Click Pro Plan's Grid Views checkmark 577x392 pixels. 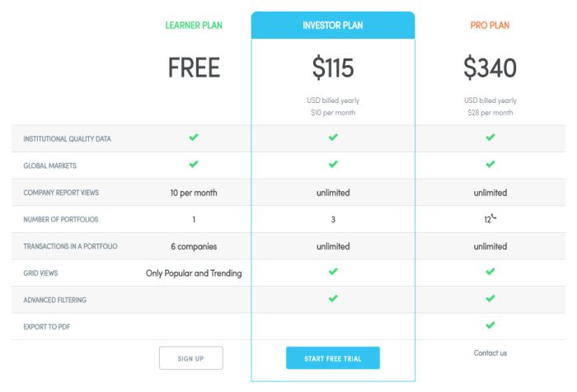490,272
